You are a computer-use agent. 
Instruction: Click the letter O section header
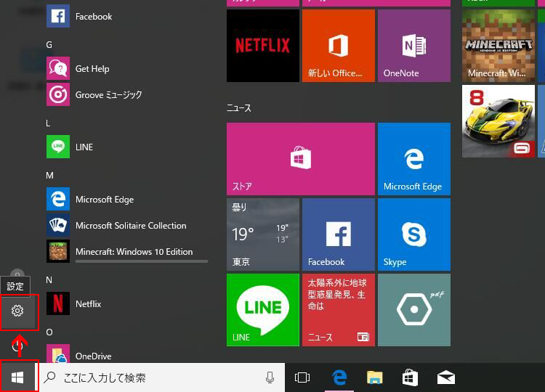pyautogui.click(x=49, y=332)
